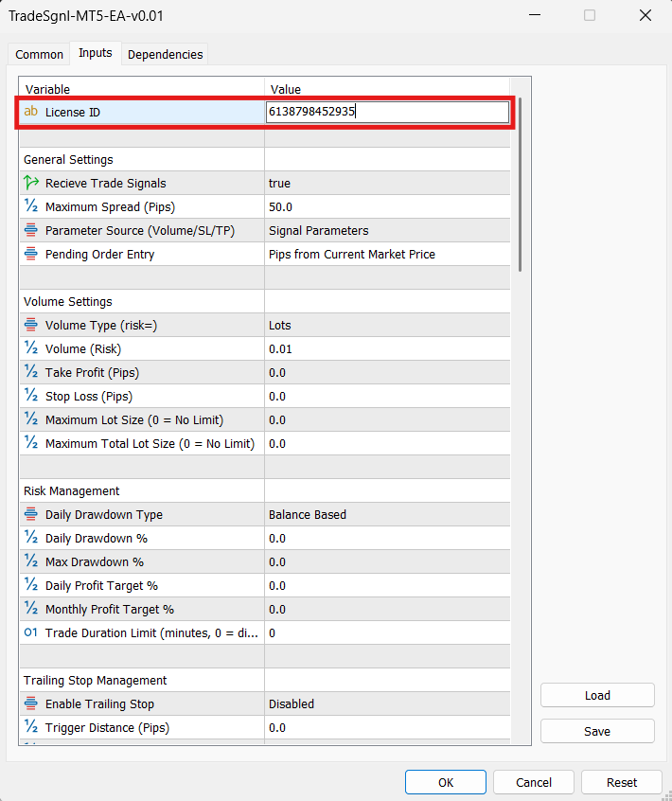Close the TradeSgnl-MT5-EA dialog window
Screen dimensions: 672x801
click(x=645, y=15)
